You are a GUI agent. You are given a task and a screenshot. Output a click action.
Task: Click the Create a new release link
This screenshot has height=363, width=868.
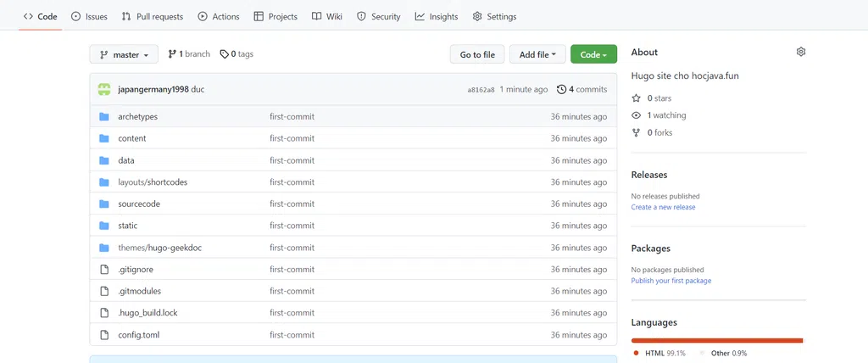[663, 207]
